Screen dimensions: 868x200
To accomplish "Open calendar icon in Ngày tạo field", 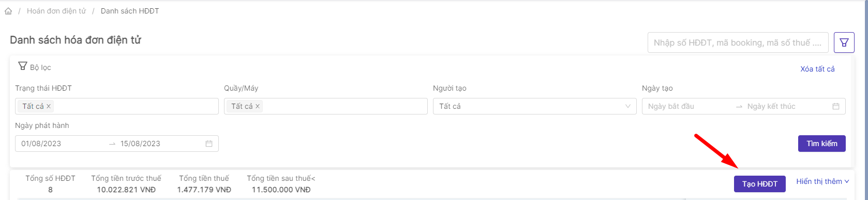I will (x=835, y=106).
